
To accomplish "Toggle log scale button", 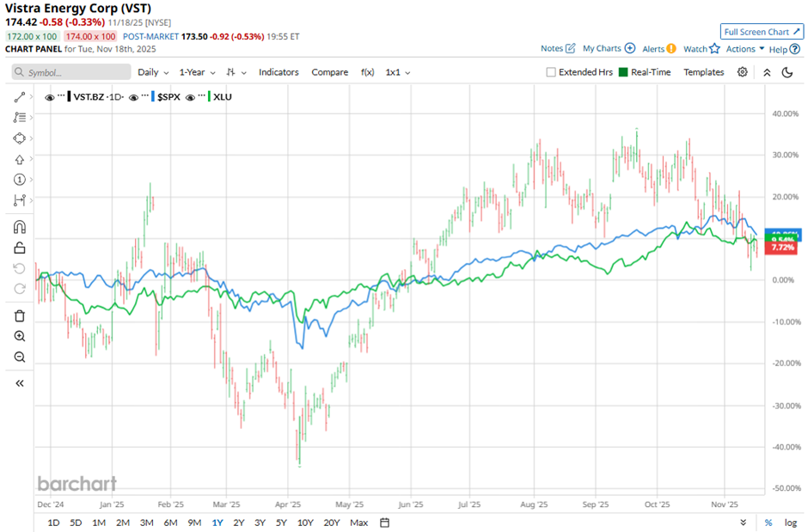I will click(x=791, y=523).
